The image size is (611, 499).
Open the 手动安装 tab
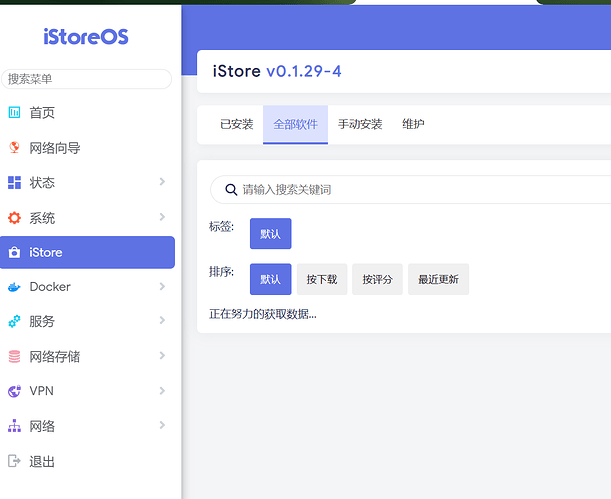[x=360, y=125]
